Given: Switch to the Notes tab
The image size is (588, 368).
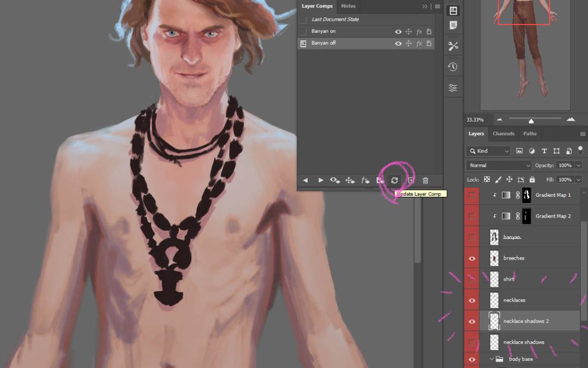Looking at the screenshot, I should point(348,6).
